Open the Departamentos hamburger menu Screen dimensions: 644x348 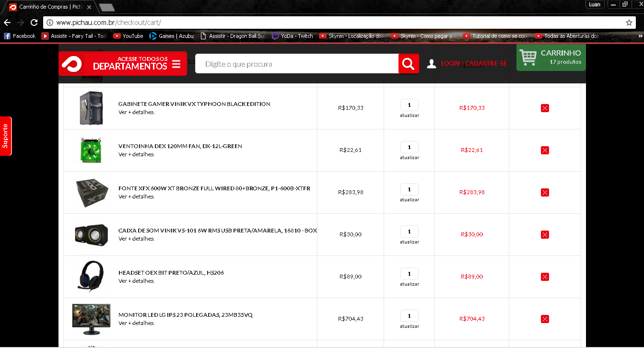click(176, 64)
